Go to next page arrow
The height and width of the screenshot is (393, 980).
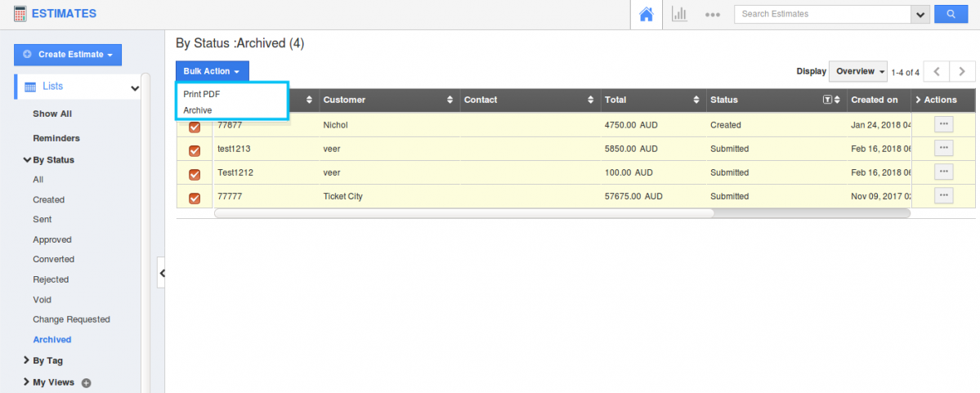click(x=963, y=71)
